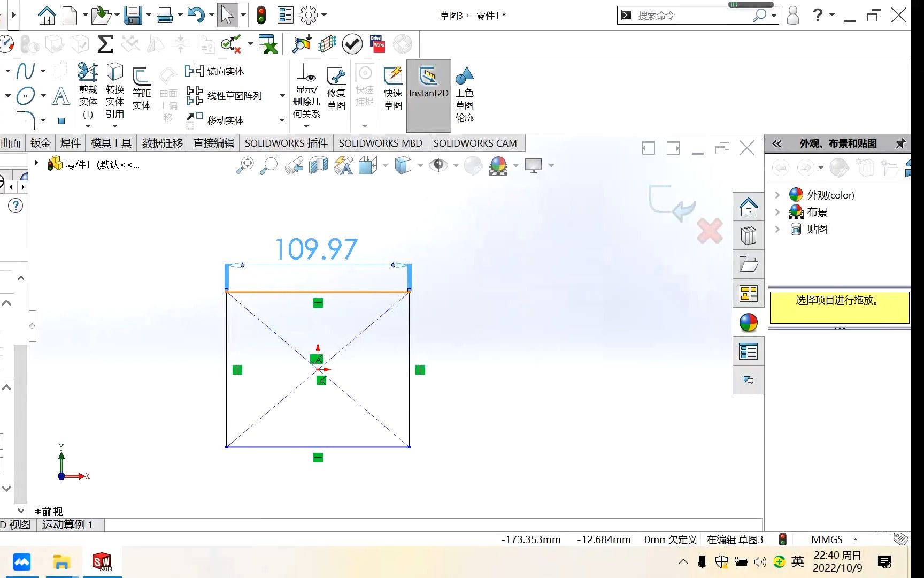Click Repair Sketch (修复草图) tool
The height and width of the screenshot is (578, 924).
click(336, 89)
